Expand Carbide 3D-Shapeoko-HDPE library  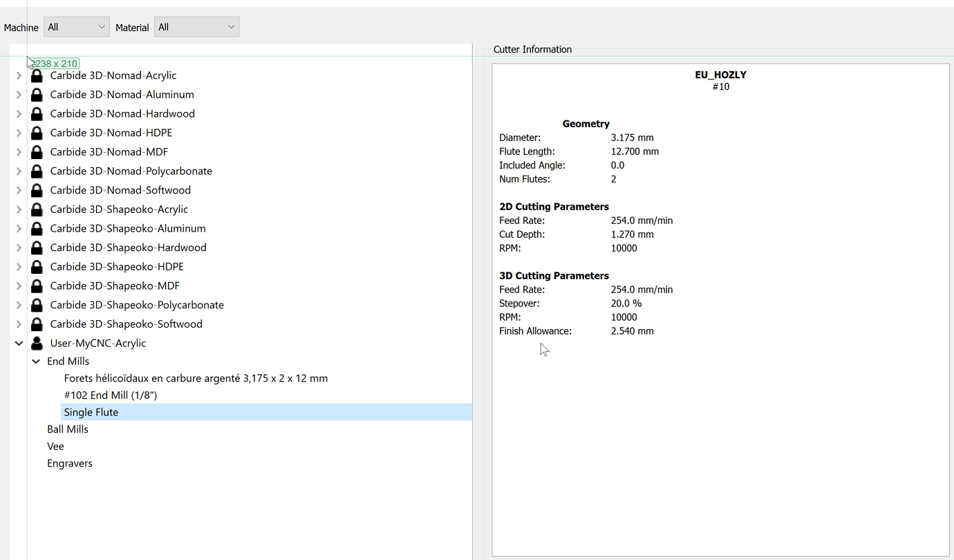pyautogui.click(x=19, y=267)
